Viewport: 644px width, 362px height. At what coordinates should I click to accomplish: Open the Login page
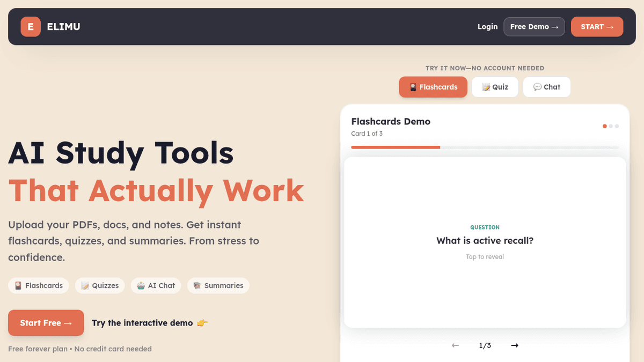(x=487, y=27)
